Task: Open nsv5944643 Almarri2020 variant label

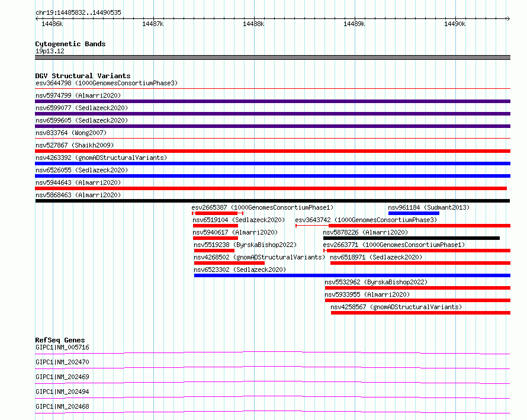Action: coord(78,182)
